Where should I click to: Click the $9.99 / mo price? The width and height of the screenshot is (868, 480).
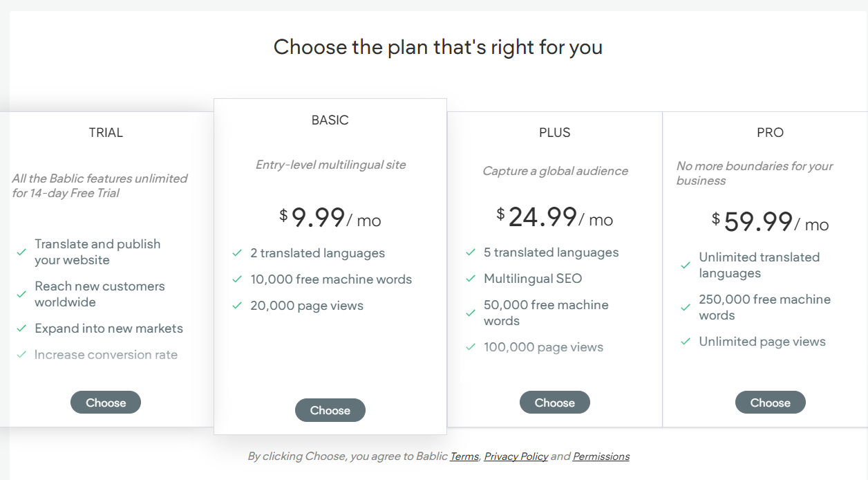[x=330, y=218]
